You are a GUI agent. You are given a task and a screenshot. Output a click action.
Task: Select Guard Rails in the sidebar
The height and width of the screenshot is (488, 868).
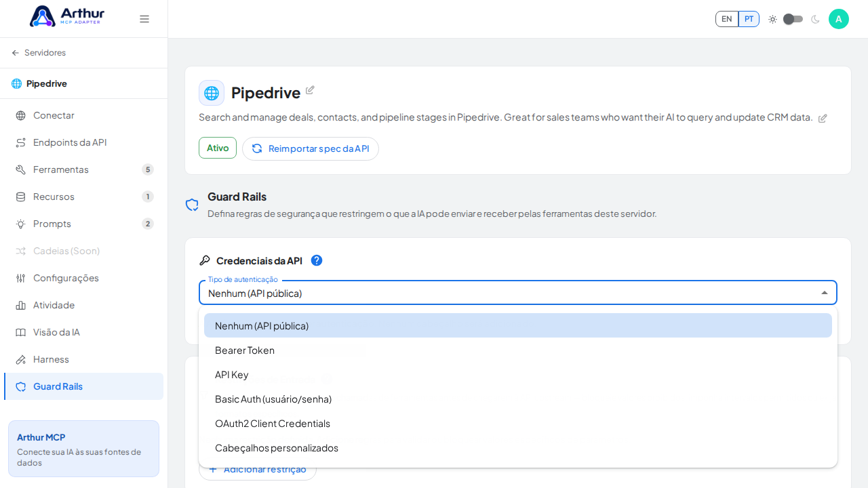83,386
